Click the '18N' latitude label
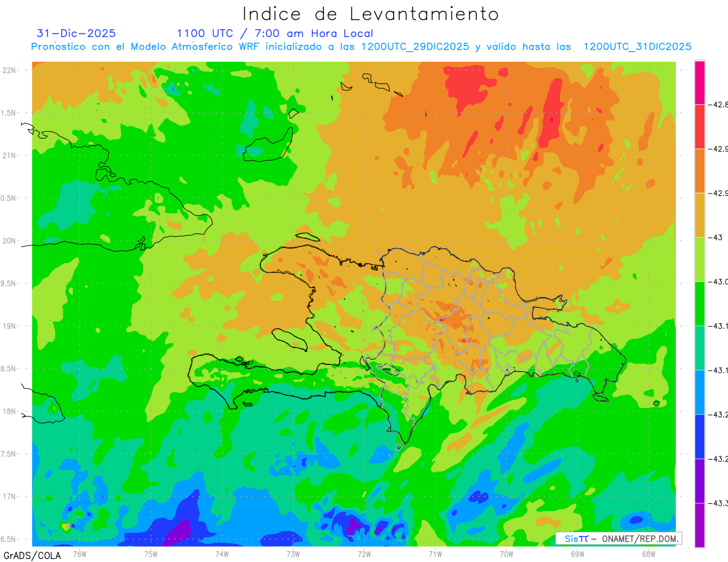Viewport: 728px width, 562px height. pyautogui.click(x=10, y=411)
